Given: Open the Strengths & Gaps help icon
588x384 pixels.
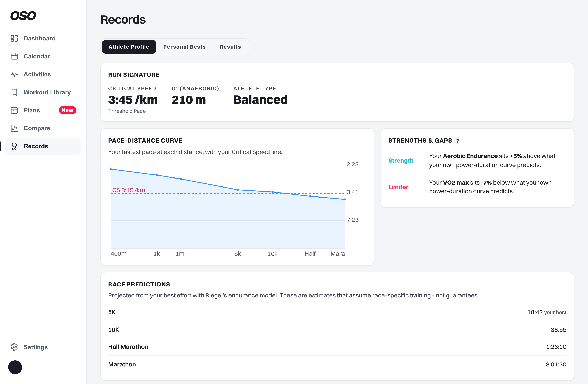Looking at the screenshot, I should point(458,141).
